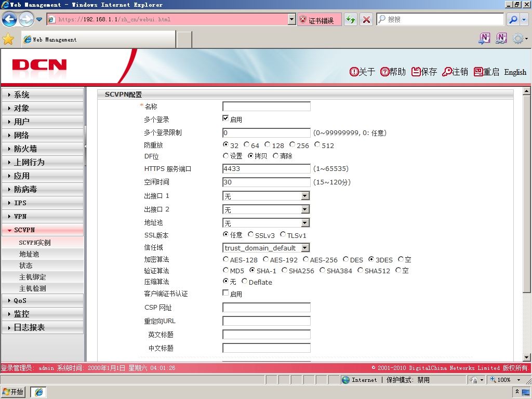Select anti-replay 512 radio button
Viewport: 532px width, 399px height.
(x=317, y=144)
